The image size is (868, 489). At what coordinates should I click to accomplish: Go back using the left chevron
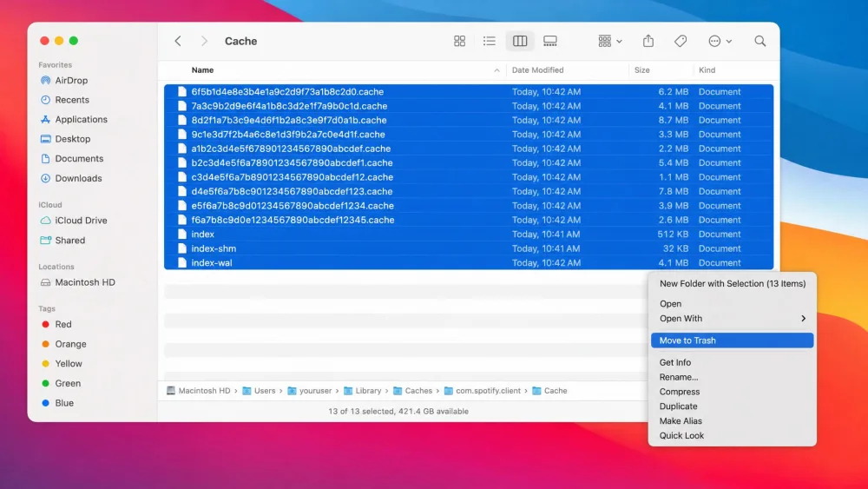178,41
